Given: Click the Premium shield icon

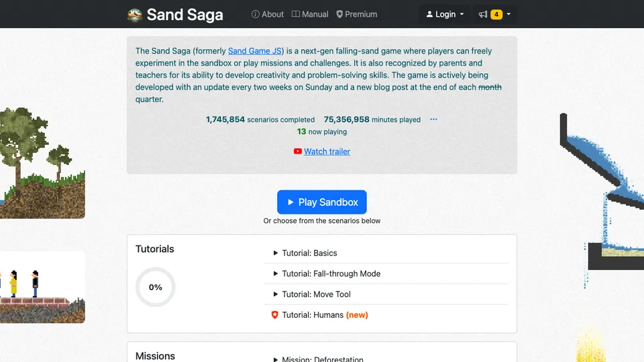Looking at the screenshot, I should click(339, 14).
